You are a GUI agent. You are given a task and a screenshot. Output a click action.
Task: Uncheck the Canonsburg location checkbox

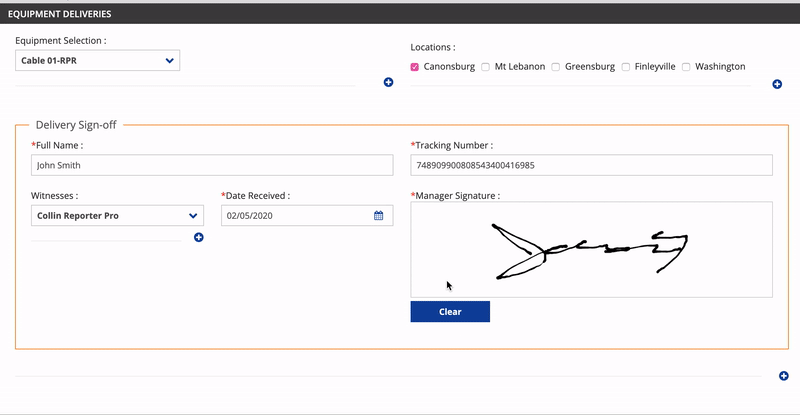[x=414, y=67]
